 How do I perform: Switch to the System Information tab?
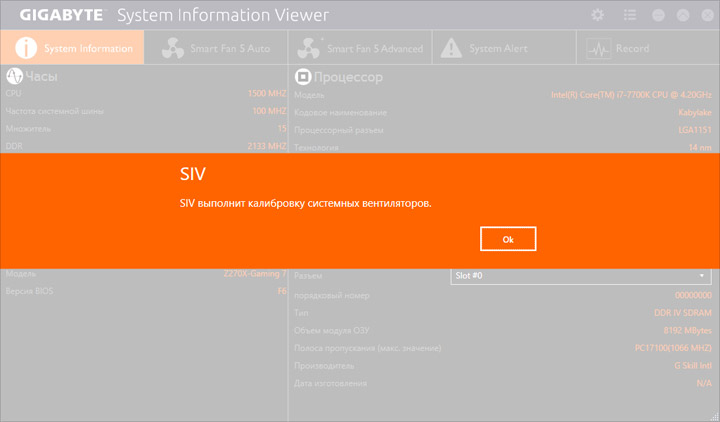click(72, 48)
